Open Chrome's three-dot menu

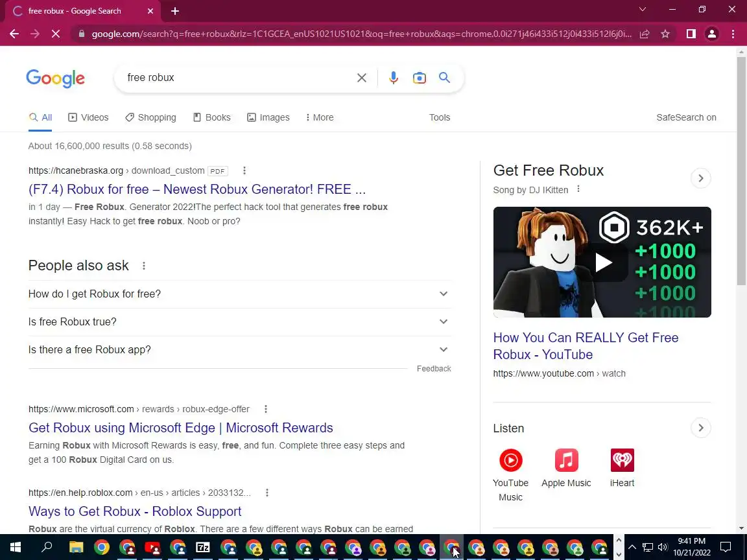click(x=733, y=34)
